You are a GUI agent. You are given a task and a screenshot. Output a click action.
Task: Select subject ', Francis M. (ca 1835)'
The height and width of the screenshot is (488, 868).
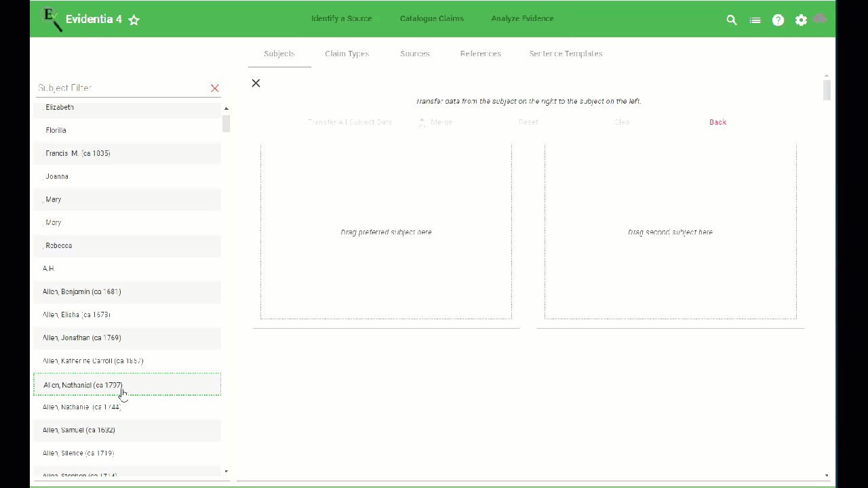[x=127, y=153]
